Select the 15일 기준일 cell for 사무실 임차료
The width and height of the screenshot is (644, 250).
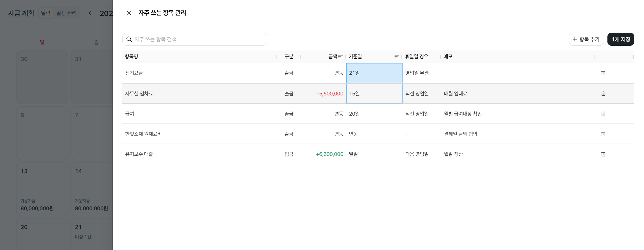click(374, 94)
